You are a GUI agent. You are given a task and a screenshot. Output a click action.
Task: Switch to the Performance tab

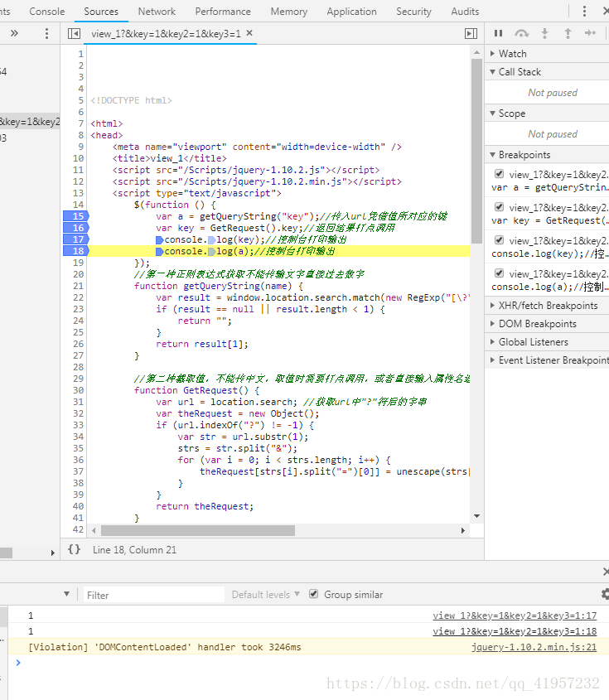coord(223,12)
